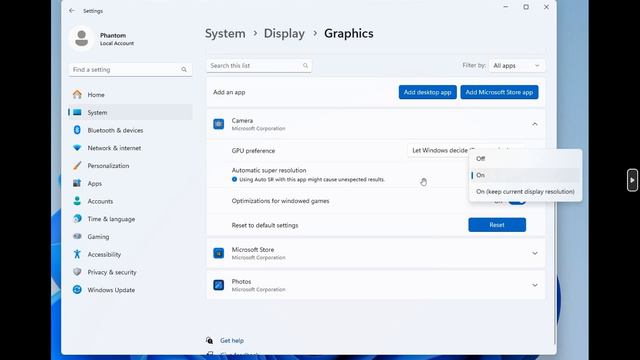
Task: Click the Search this list field
Action: pos(259,66)
